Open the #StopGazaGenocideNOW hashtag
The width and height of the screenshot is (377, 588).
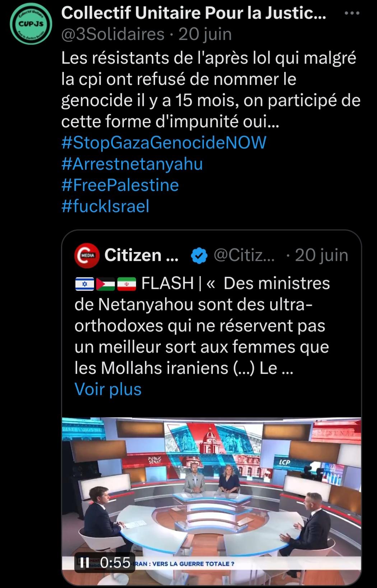[164, 142]
